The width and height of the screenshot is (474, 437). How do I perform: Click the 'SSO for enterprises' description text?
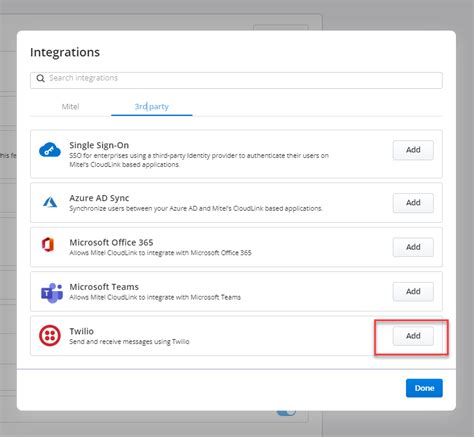coord(199,160)
